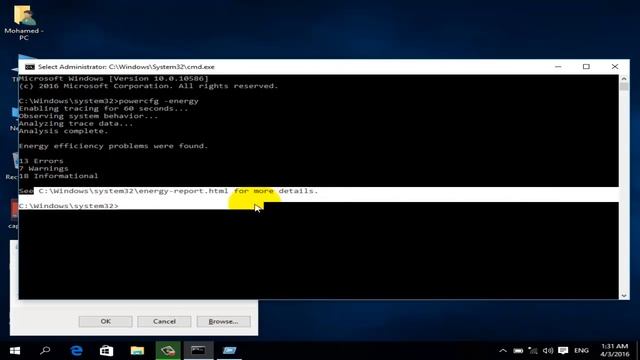Click the cmd scrollbar up arrow
640x360 pixels.
(x=624, y=78)
